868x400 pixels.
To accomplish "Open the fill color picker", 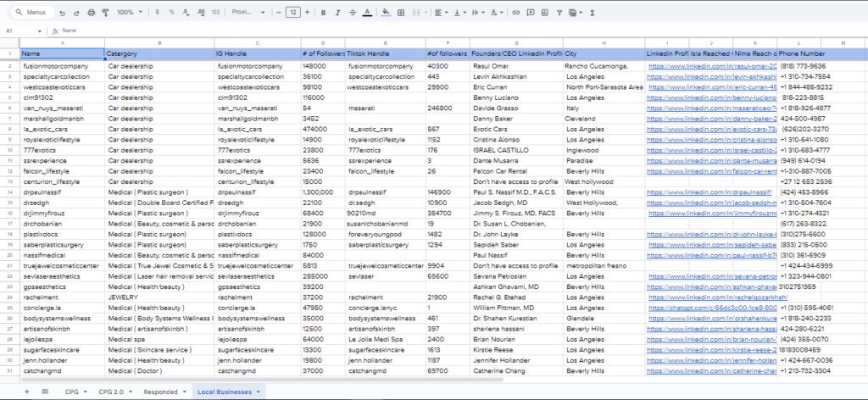I will click(386, 12).
